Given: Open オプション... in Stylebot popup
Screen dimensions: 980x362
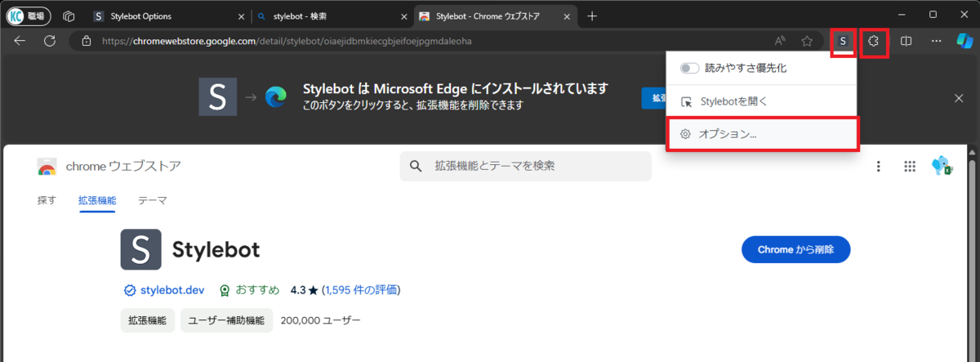Looking at the screenshot, I should [x=763, y=133].
